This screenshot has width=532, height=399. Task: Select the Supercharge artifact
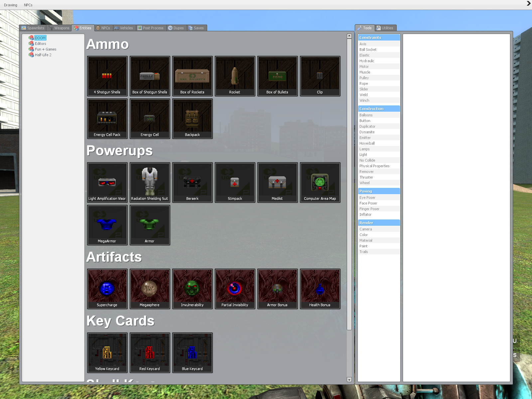107,289
